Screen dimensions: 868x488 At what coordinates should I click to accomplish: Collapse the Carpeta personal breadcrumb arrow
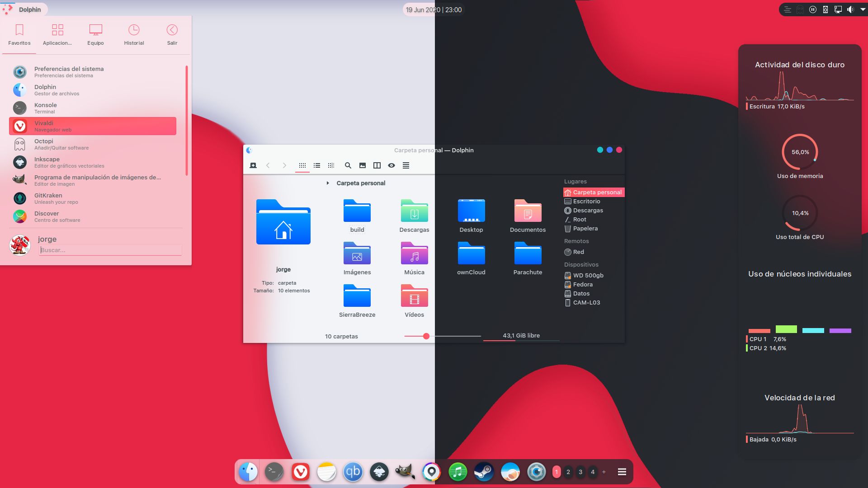point(328,183)
